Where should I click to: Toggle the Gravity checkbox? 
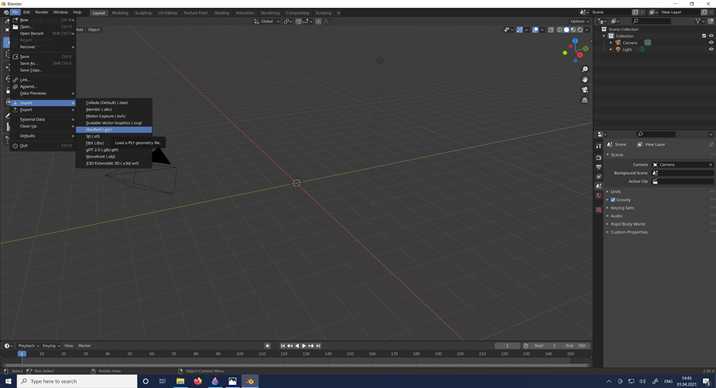pos(613,200)
